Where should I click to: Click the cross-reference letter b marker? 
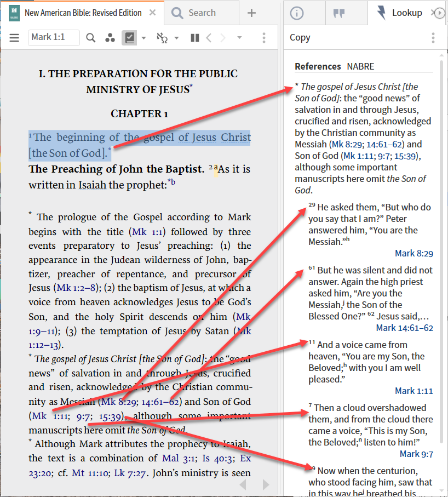tap(173, 182)
